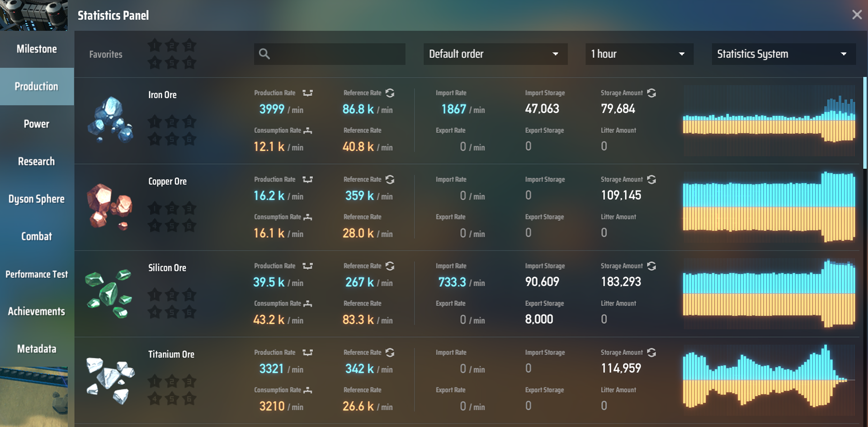The image size is (868, 427).
Task: Open the Achievements section
Action: click(37, 312)
